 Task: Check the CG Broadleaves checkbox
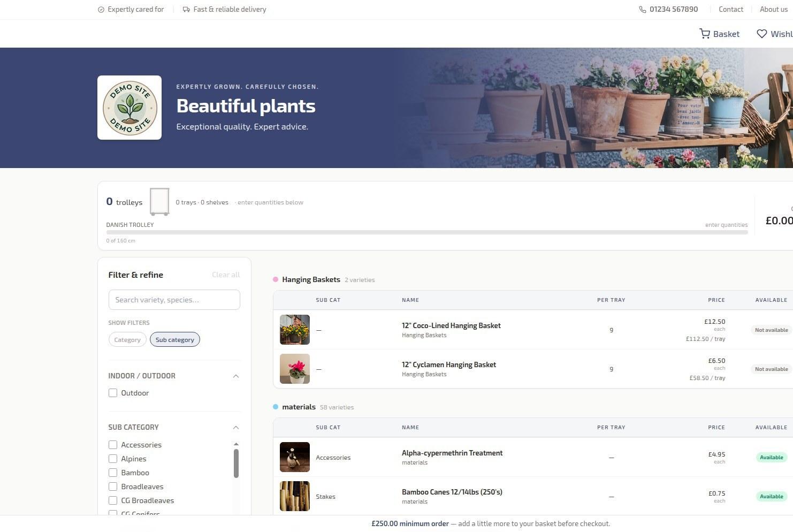(113, 500)
